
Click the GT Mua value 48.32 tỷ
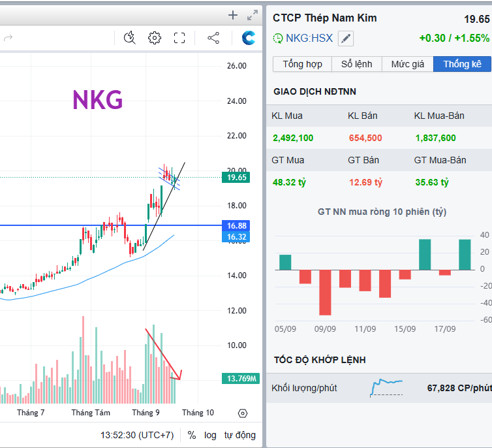coord(289,182)
